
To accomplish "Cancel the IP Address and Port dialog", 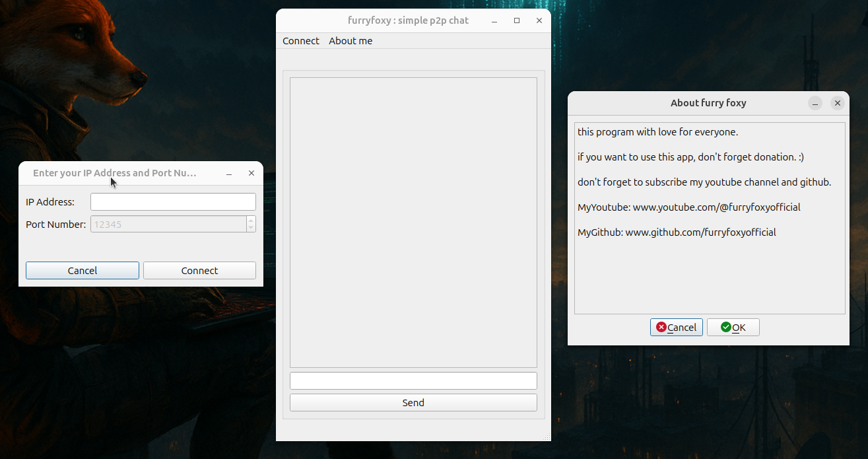I will tap(83, 271).
